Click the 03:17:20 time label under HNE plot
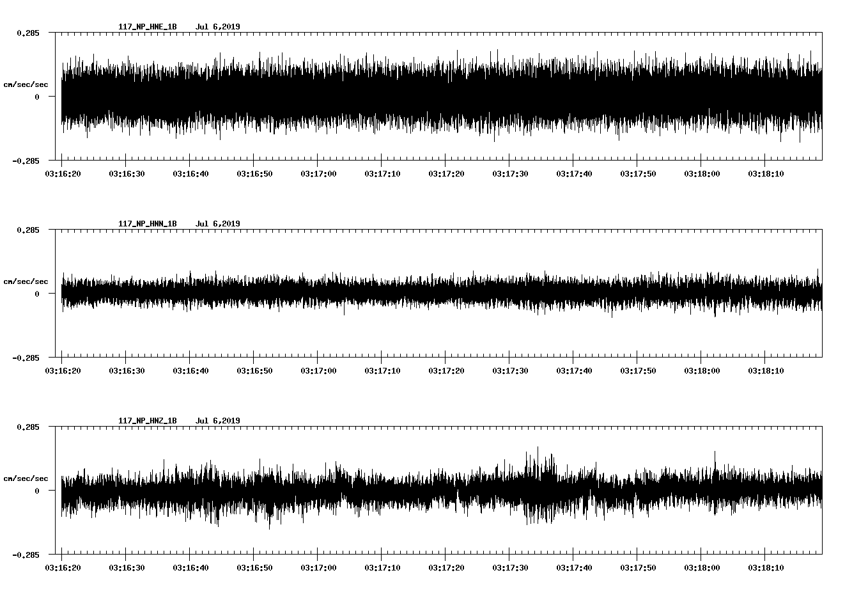Viewport: 868px width, 591px height. pyautogui.click(x=446, y=173)
